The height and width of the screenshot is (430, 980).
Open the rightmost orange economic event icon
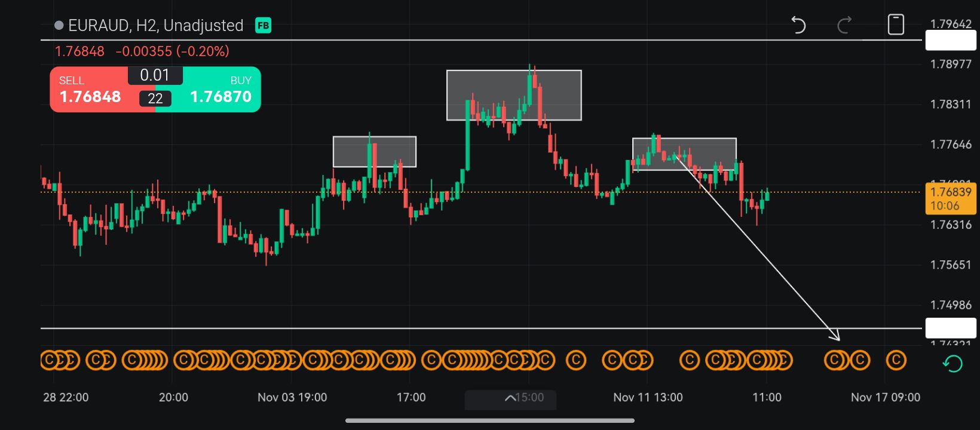(x=895, y=360)
